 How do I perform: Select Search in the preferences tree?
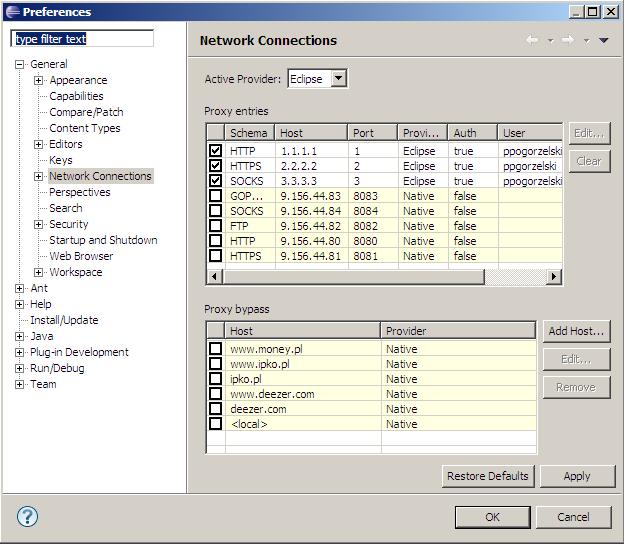(x=66, y=208)
